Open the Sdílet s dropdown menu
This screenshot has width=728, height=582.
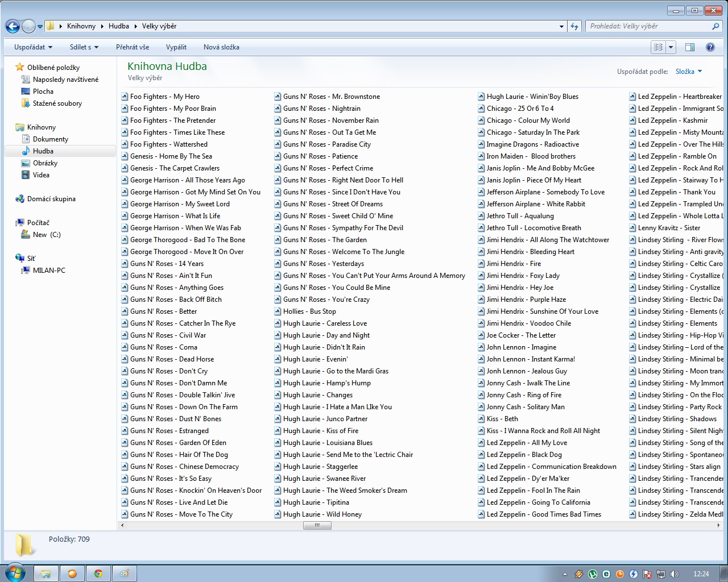(x=84, y=47)
